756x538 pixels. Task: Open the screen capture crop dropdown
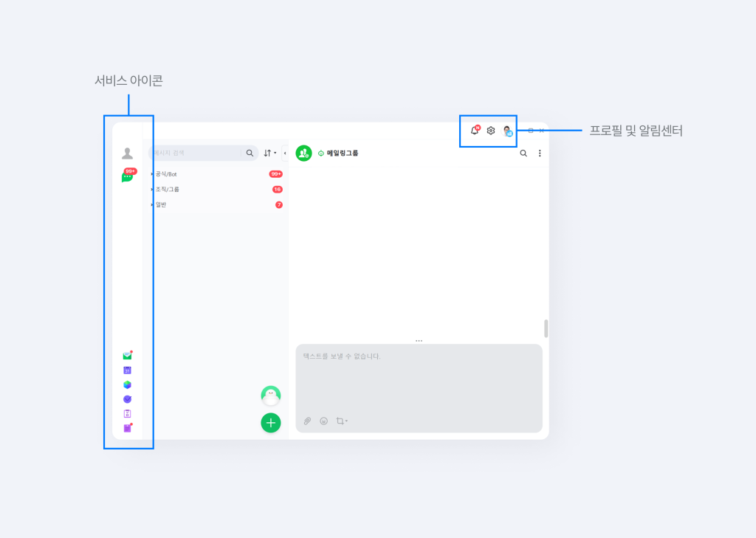pyautogui.click(x=341, y=421)
